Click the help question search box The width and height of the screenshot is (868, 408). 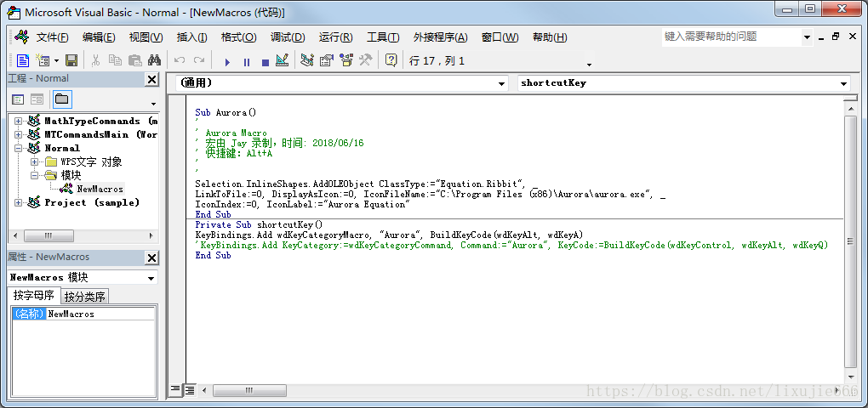(731, 37)
